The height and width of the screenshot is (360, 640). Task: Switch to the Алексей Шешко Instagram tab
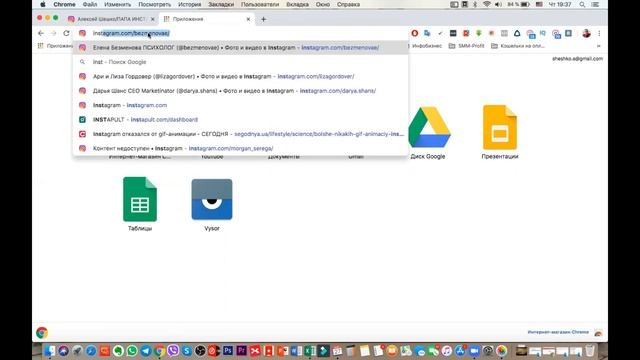[x=111, y=19]
